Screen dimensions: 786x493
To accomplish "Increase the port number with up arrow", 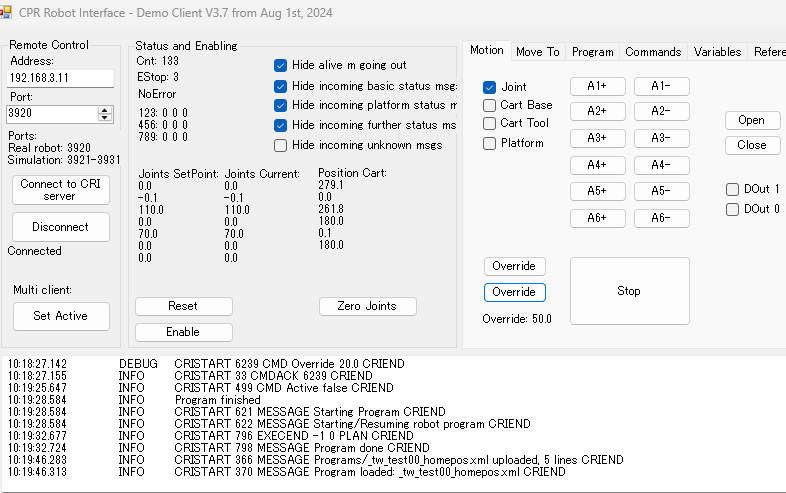I will pyautogui.click(x=106, y=109).
